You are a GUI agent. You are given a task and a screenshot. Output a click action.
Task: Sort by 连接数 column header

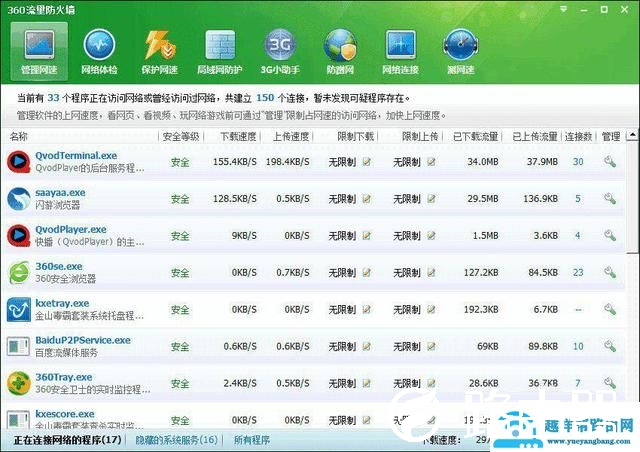(x=578, y=136)
